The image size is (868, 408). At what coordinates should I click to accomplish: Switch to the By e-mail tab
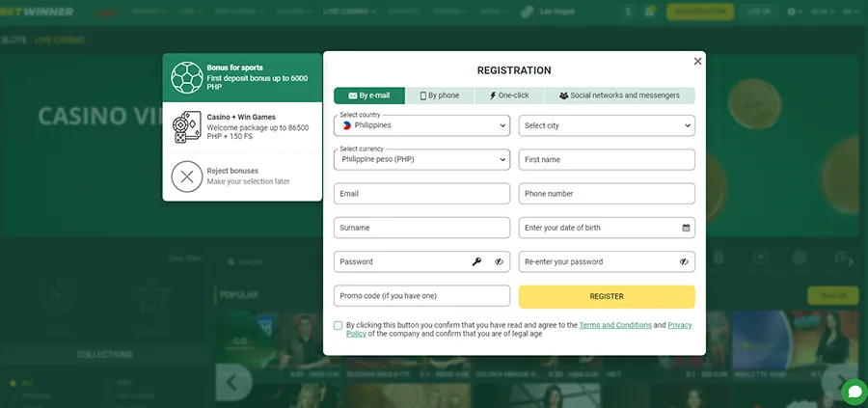tap(369, 95)
